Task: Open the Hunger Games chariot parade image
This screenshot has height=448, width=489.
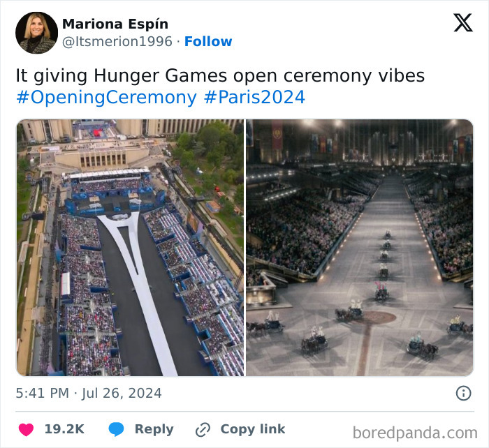Action: (360, 248)
